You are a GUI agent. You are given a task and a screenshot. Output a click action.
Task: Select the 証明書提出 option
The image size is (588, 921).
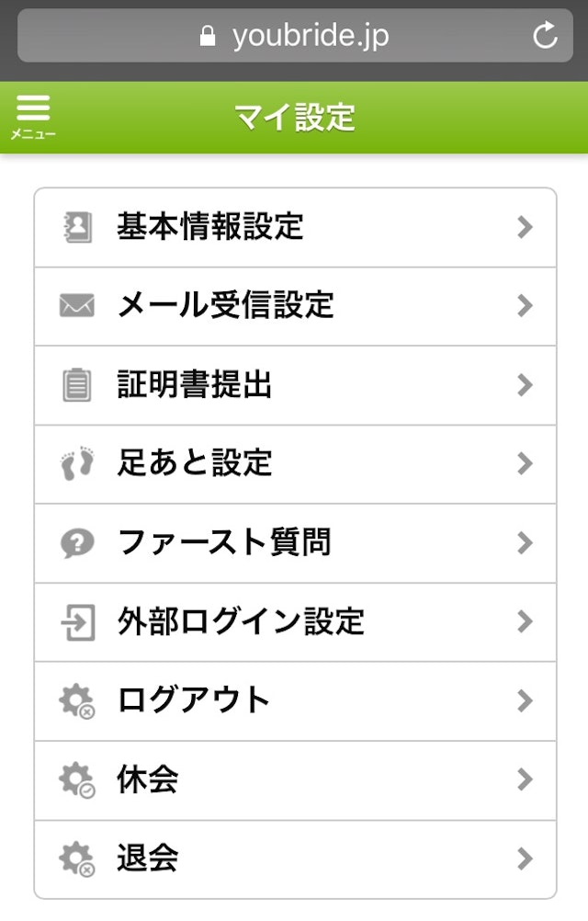(193, 385)
